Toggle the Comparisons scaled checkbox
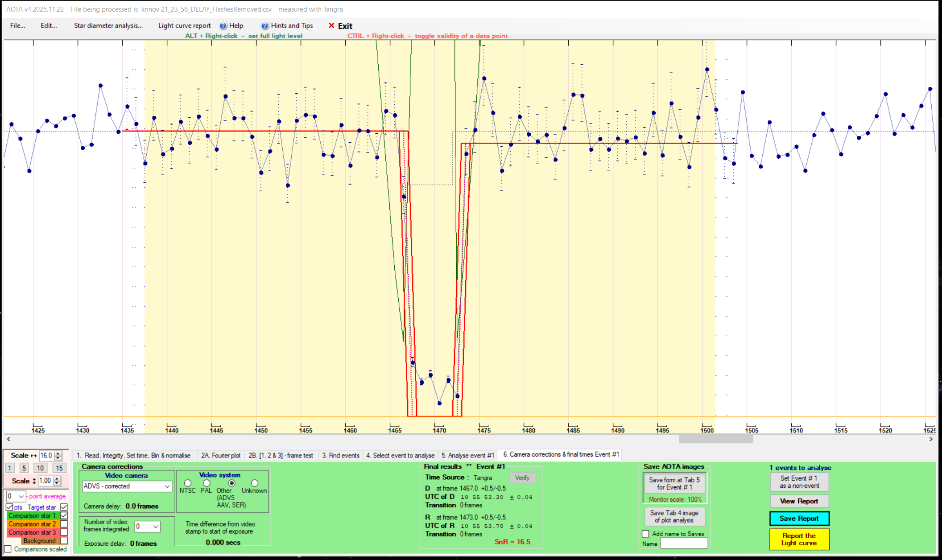Screen dimensions: 942x560 pos(8,549)
